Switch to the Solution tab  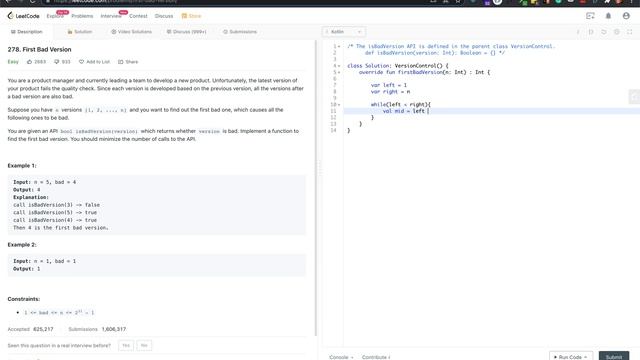pyautogui.click(x=80, y=32)
